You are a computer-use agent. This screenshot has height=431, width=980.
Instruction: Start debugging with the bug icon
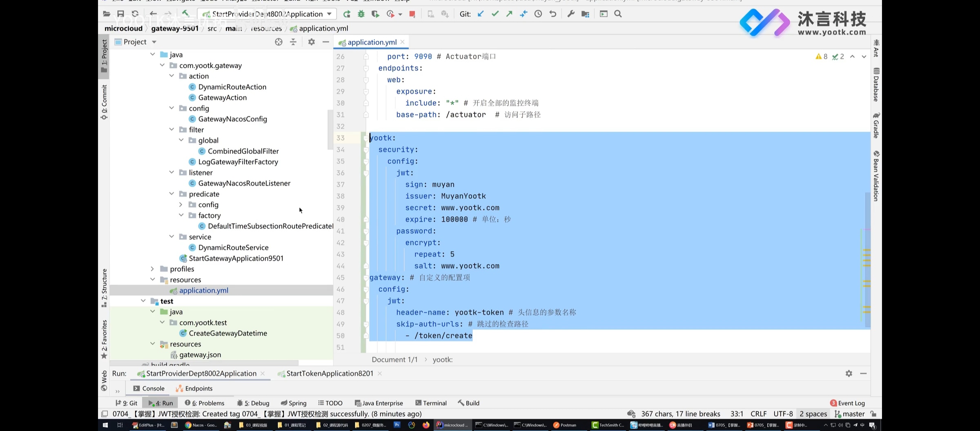tap(361, 14)
